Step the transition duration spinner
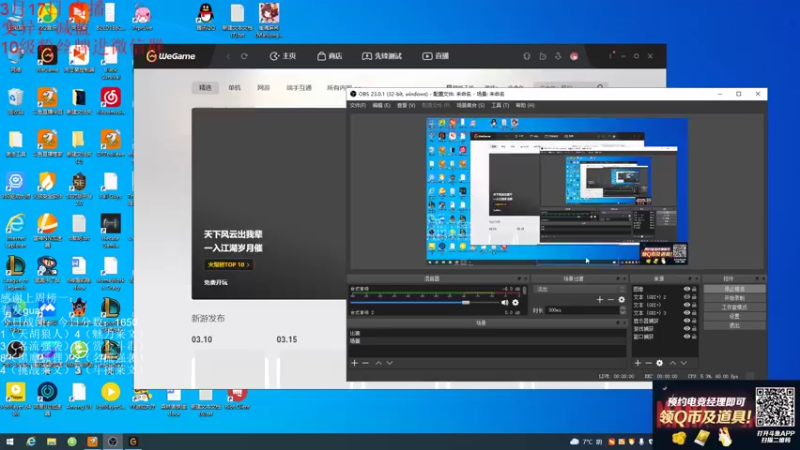 (622, 310)
